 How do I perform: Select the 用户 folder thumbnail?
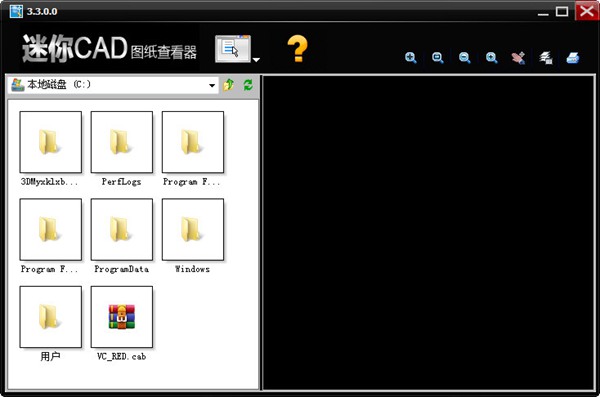pyautogui.click(x=51, y=317)
